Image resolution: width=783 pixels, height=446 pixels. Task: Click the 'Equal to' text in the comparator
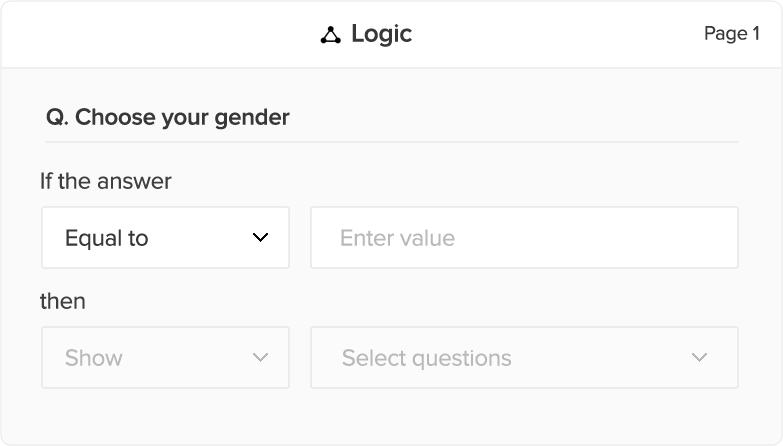[106, 238]
